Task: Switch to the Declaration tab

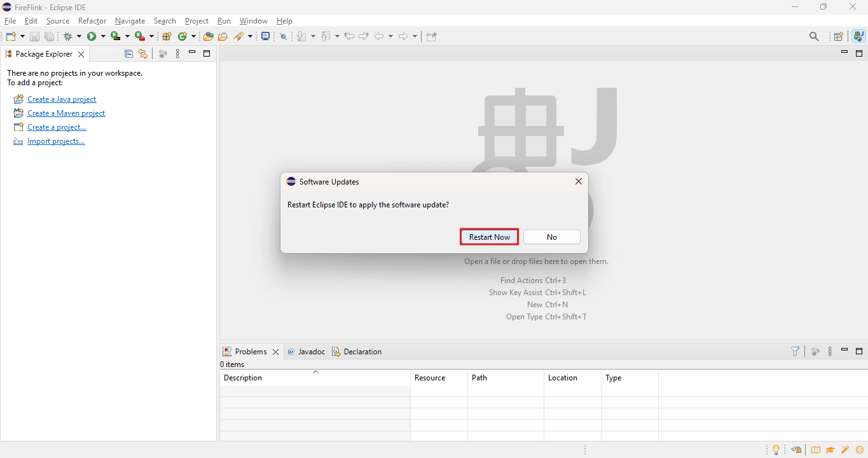Action: coord(357,352)
